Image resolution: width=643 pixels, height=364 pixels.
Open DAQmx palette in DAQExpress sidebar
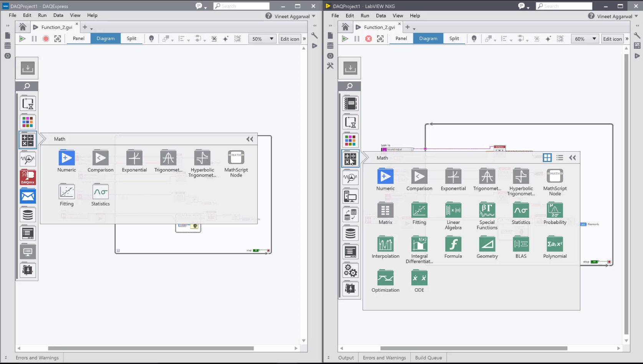pyautogui.click(x=28, y=177)
